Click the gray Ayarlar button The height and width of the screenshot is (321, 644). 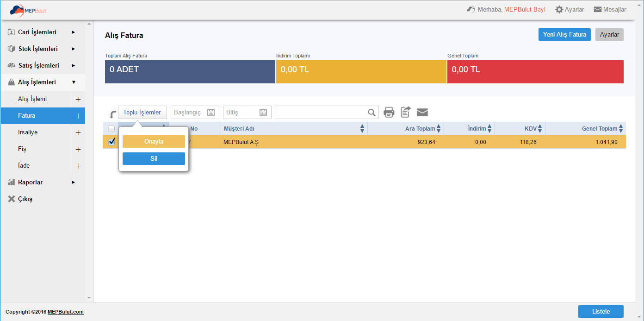click(609, 35)
